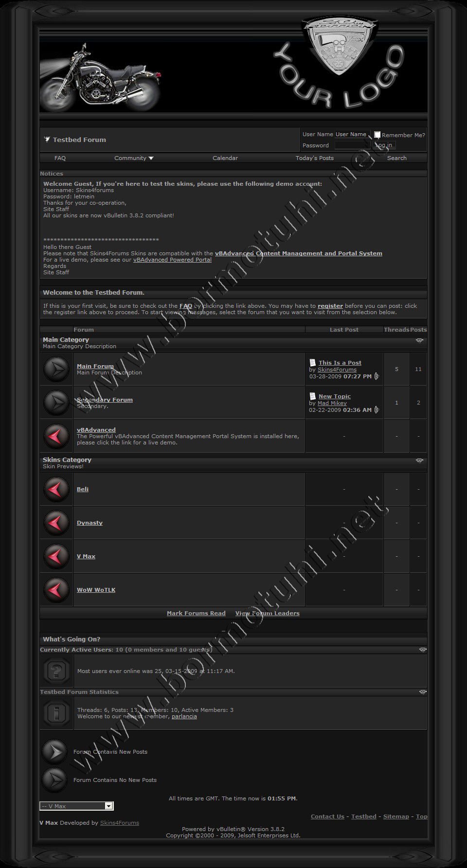Open the V Max style chooser dropdown
The width and height of the screenshot is (467, 868).
[76, 806]
